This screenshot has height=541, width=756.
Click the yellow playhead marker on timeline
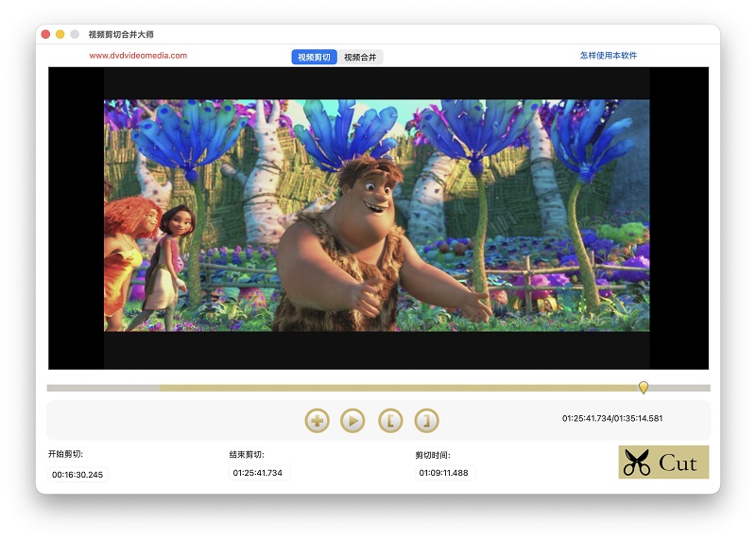tap(644, 387)
